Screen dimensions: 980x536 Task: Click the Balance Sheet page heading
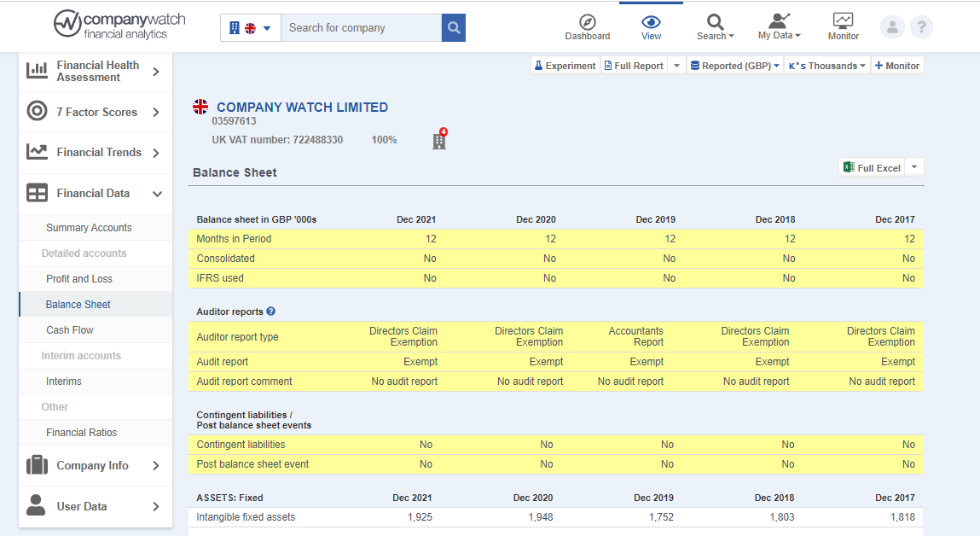(x=235, y=172)
